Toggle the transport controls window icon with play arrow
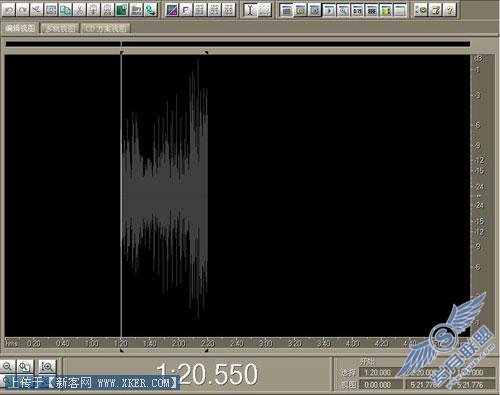The width and height of the screenshot is (500, 395). click(329, 11)
